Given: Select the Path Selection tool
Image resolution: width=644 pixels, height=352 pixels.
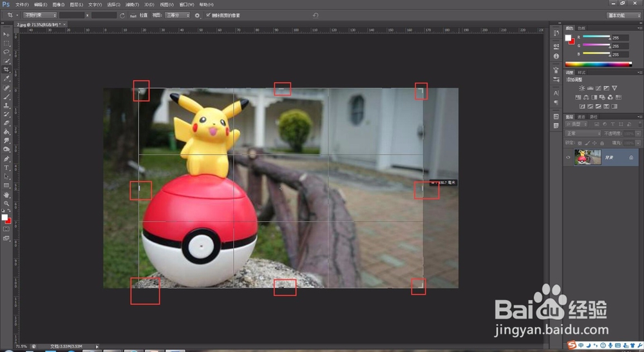Looking at the screenshot, I should 6,177.
